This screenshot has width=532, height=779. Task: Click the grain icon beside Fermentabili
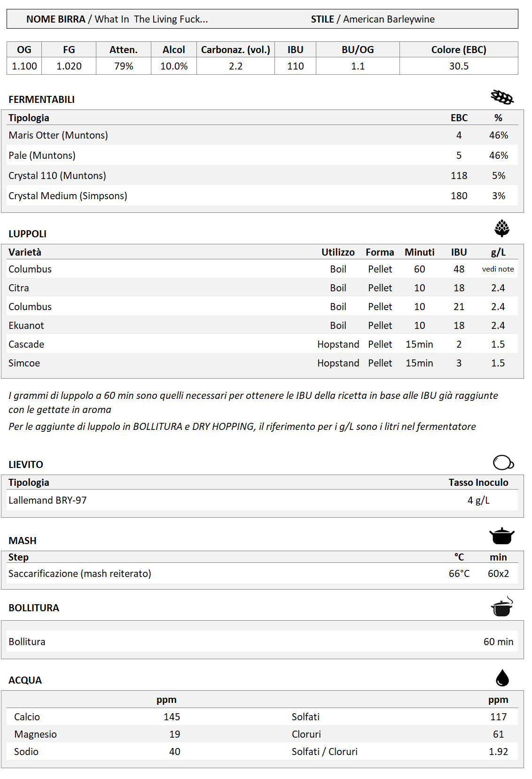[x=502, y=97]
